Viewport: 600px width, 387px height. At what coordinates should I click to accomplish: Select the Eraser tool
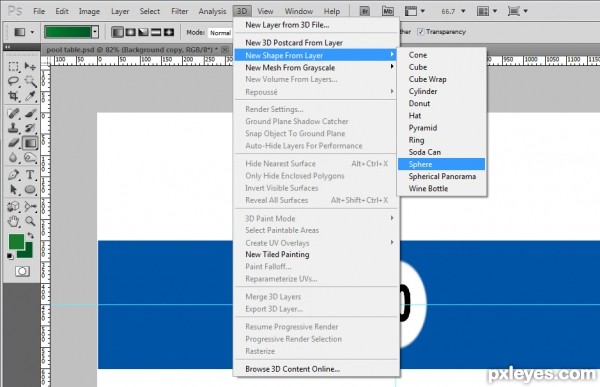point(14,143)
